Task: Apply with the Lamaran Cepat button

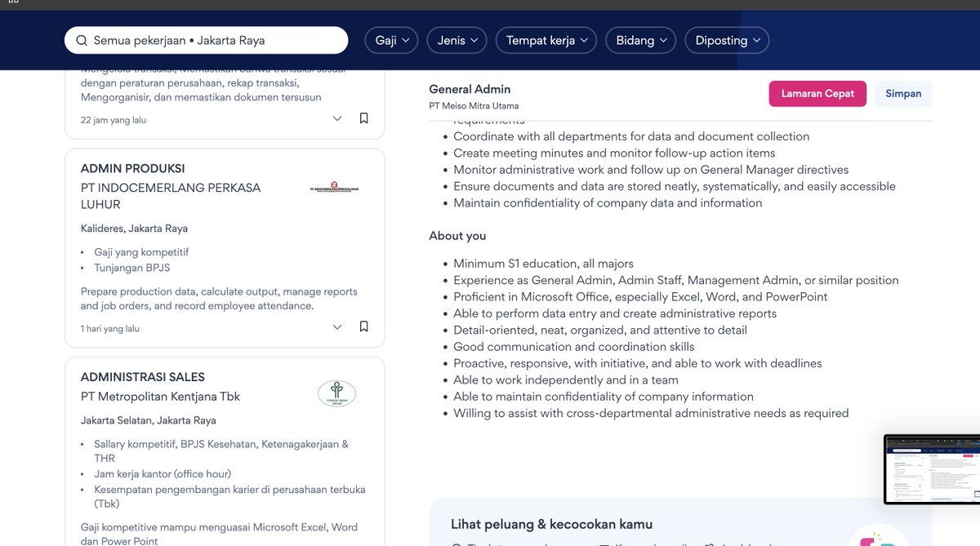Action: point(817,94)
